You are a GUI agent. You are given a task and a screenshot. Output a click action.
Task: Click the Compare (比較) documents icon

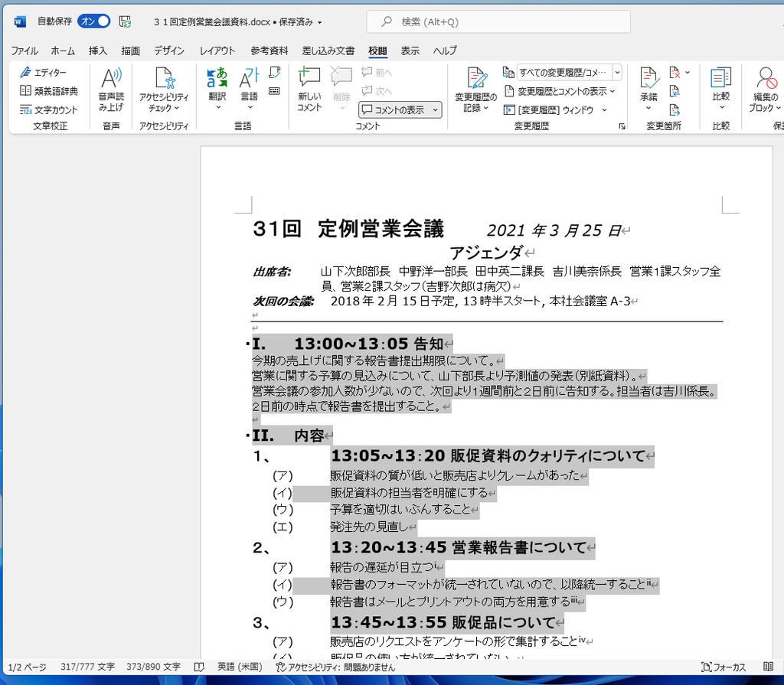pyautogui.click(x=721, y=78)
